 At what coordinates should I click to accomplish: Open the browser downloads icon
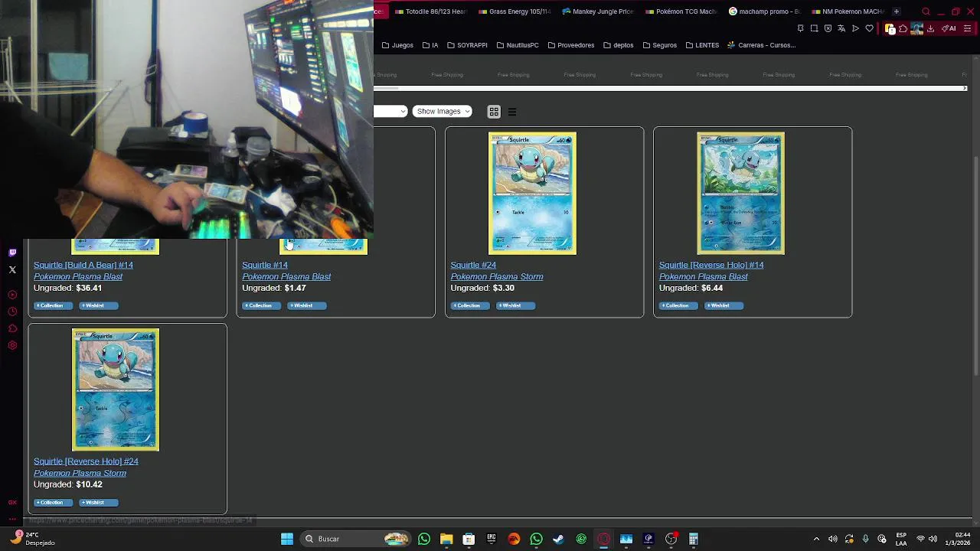(x=930, y=28)
